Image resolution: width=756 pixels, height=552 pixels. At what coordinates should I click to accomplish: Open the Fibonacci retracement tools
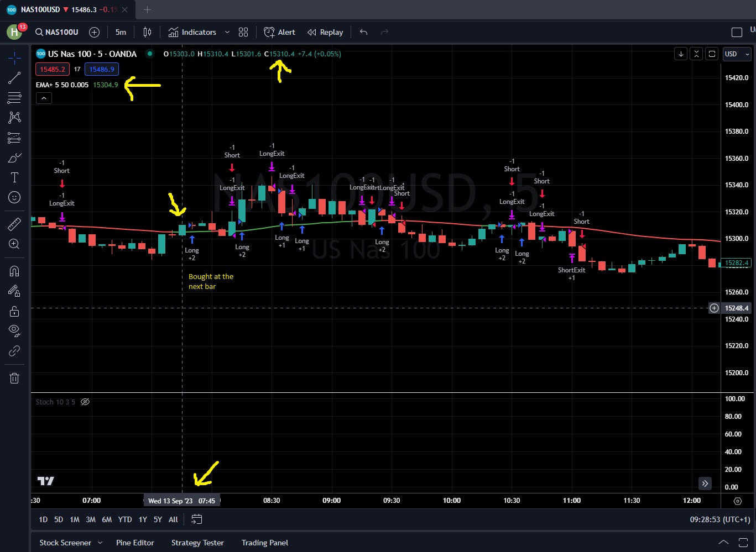pos(15,98)
